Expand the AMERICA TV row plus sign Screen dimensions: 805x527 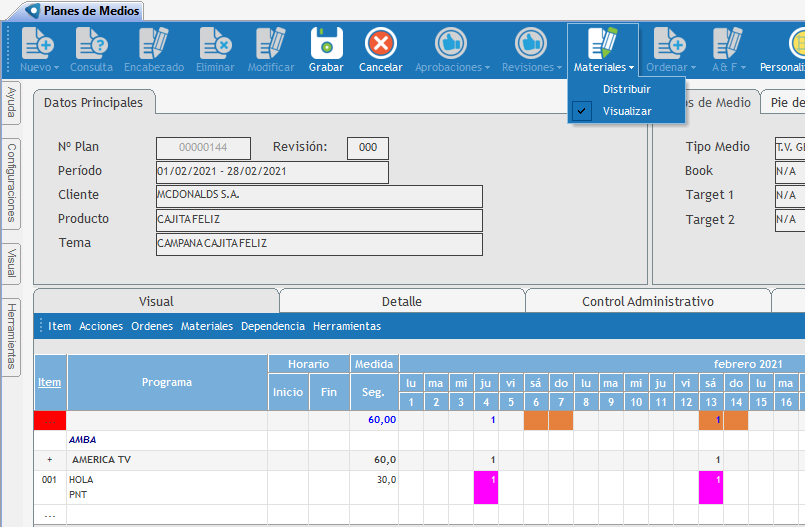(x=49, y=460)
